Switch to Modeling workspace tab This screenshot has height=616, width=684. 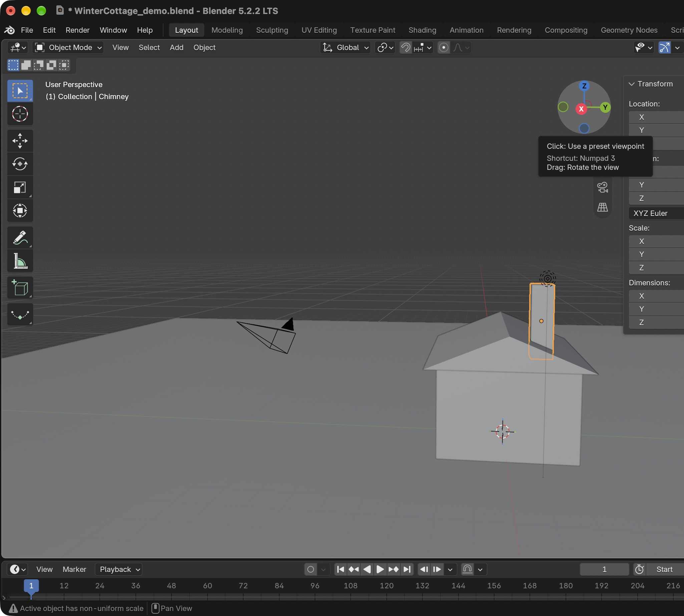coord(227,30)
